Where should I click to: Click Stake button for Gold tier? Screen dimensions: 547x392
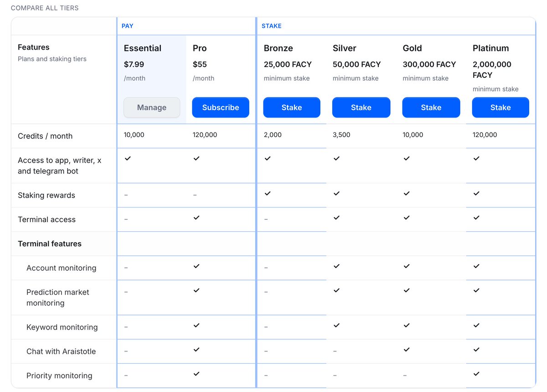(431, 107)
